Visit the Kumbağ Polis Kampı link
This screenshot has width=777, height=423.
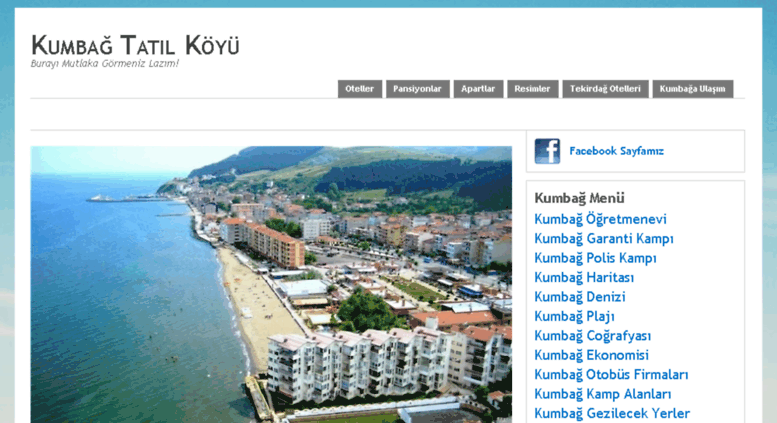point(595,258)
